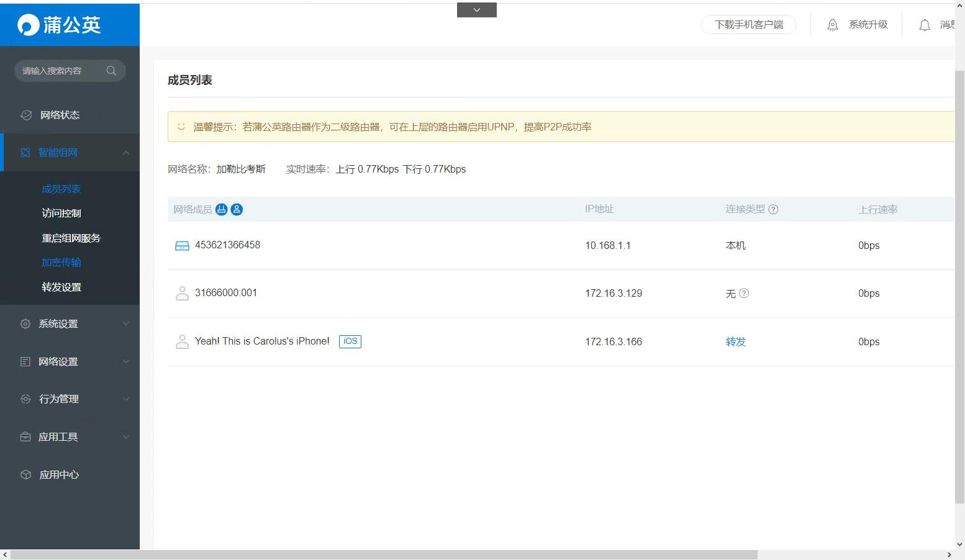This screenshot has width=965, height=560.
Task: Select the user filter icon beside 网络成员
Action: tap(237, 209)
